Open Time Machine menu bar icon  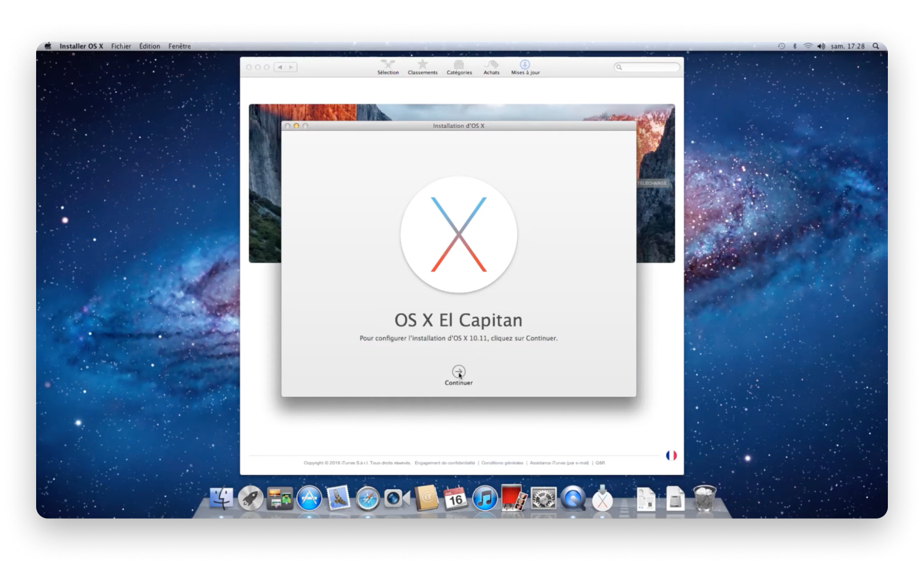(x=781, y=46)
